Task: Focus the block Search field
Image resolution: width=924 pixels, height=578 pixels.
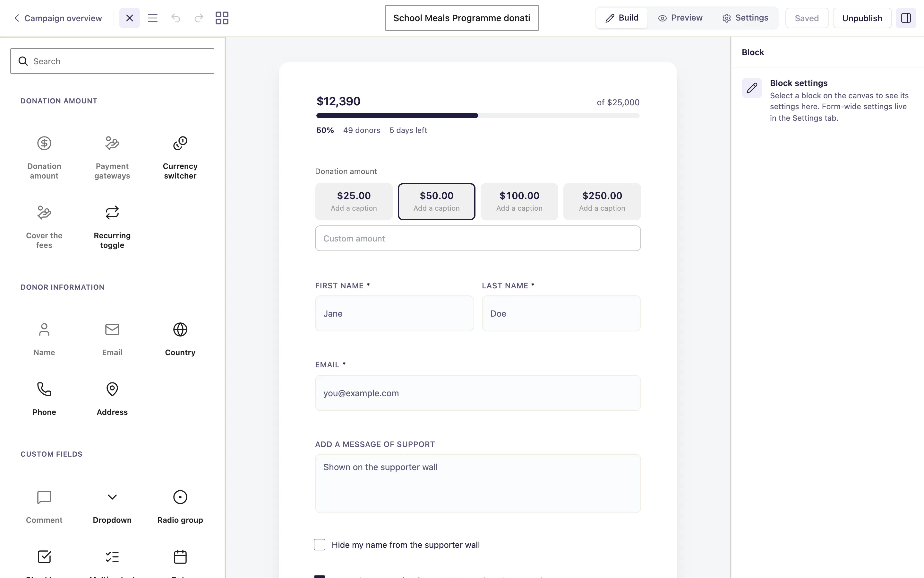Action: [x=112, y=61]
